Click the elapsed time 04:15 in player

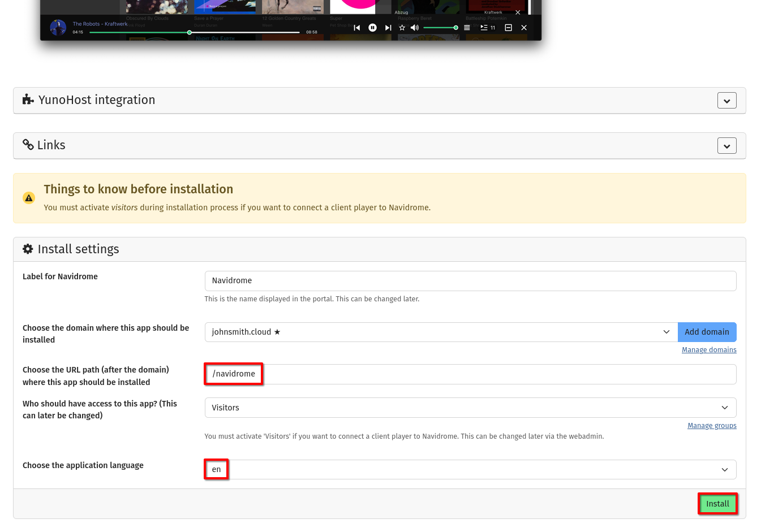click(x=78, y=32)
